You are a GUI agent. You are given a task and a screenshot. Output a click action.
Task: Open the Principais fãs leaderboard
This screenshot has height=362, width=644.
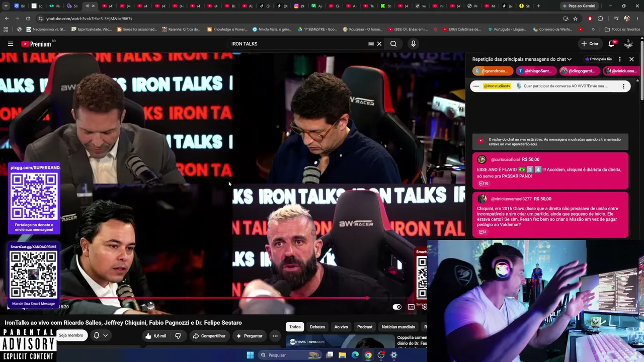tap(598, 59)
